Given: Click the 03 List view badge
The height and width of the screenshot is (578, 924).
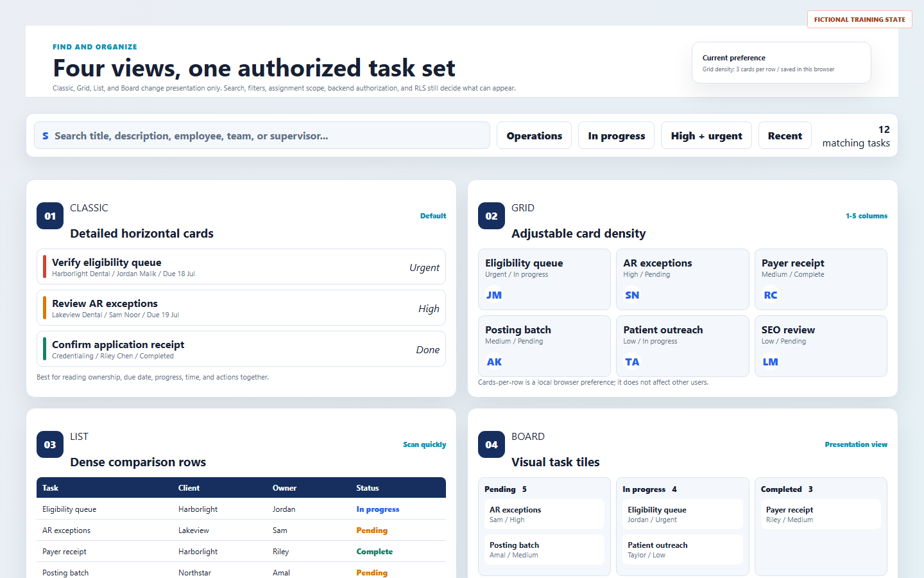Looking at the screenshot, I should coord(50,444).
